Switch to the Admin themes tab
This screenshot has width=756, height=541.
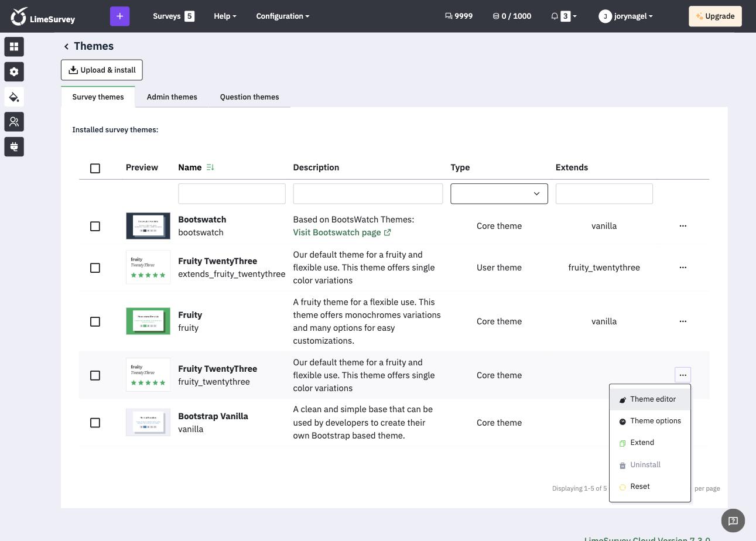click(172, 97)
